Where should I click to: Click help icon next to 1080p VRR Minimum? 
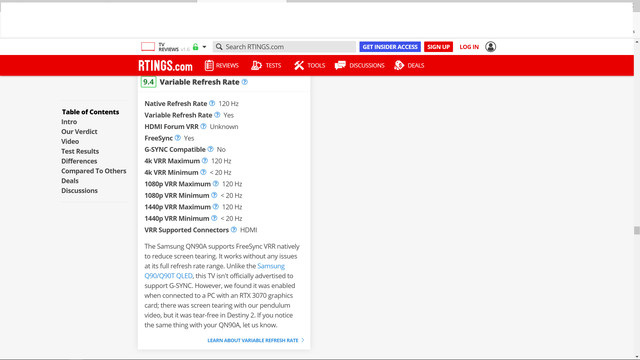tap(214, 195)
